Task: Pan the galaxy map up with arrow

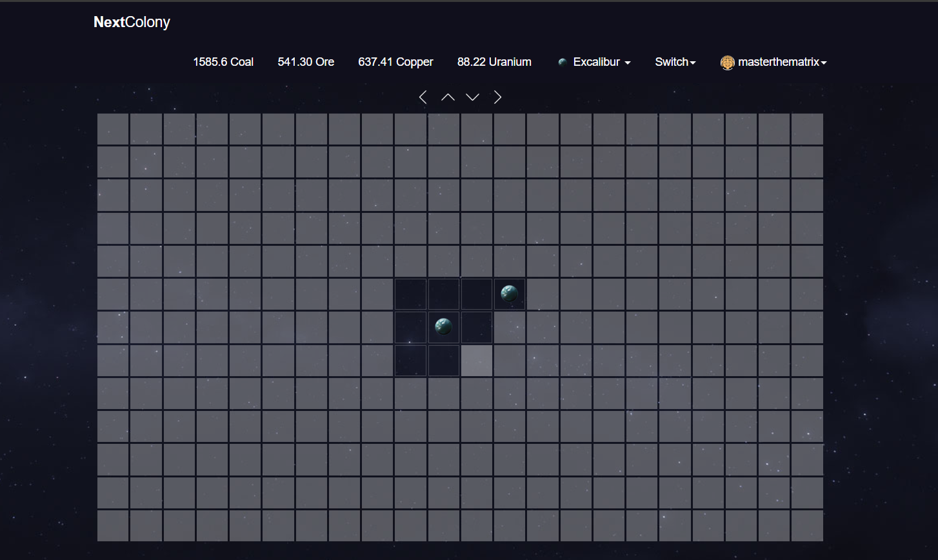Action: pyautogui.click(x=448, y=97)
